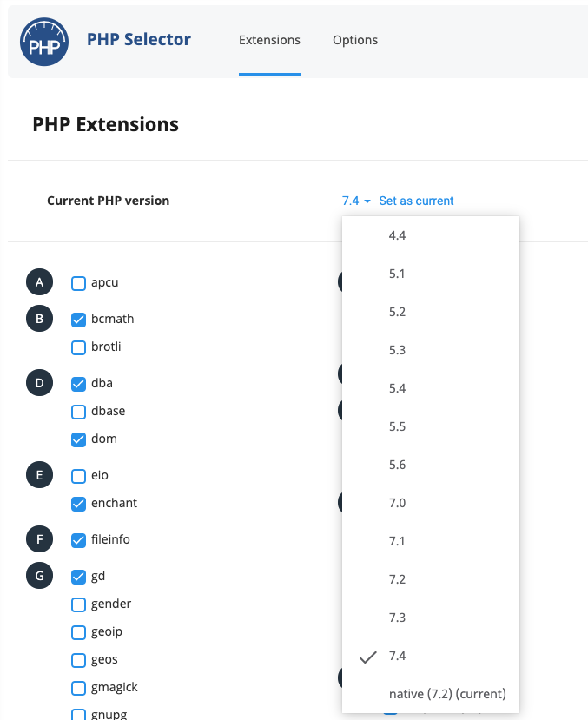588x720 pixels.
Task: Enable the brotli extension checkbox
Action: point(78,347)
